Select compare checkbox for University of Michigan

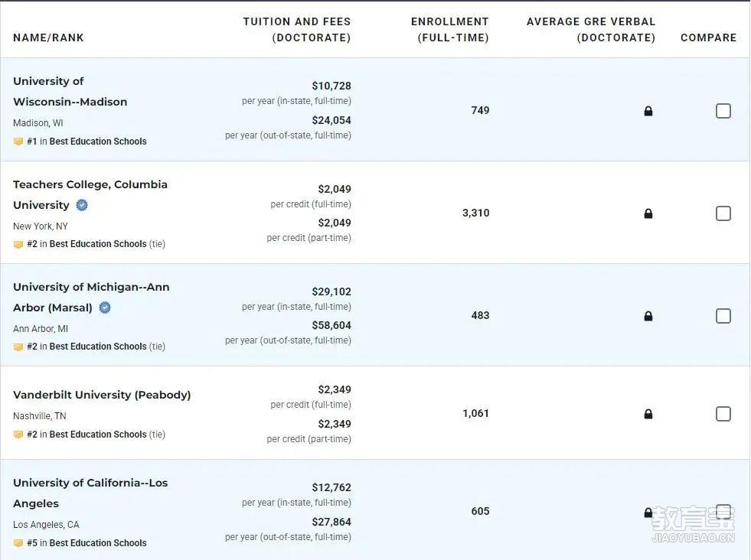click(723, 315)
